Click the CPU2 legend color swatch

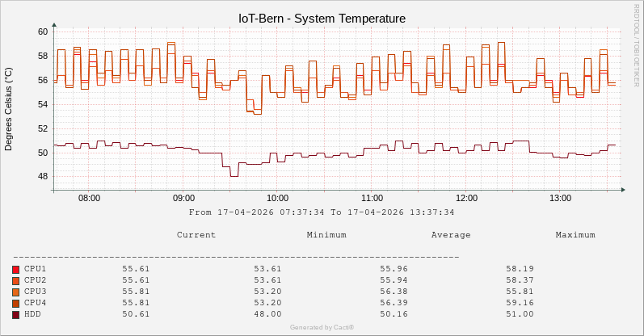(x=16, y=280)
